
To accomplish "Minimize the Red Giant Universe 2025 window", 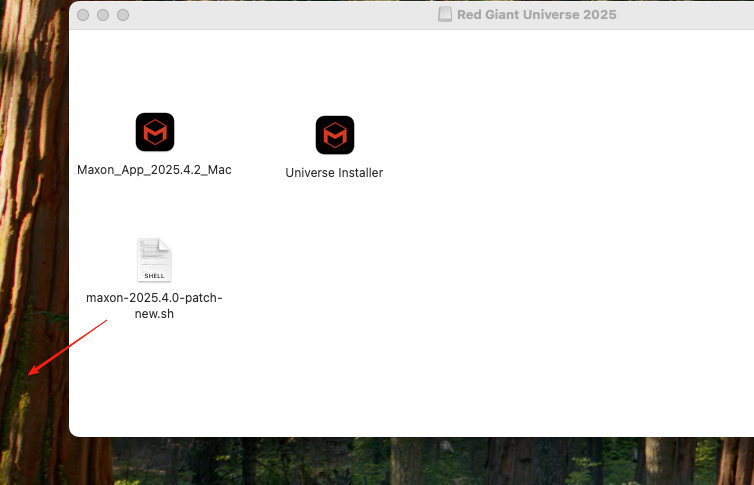I will [103, 15].
